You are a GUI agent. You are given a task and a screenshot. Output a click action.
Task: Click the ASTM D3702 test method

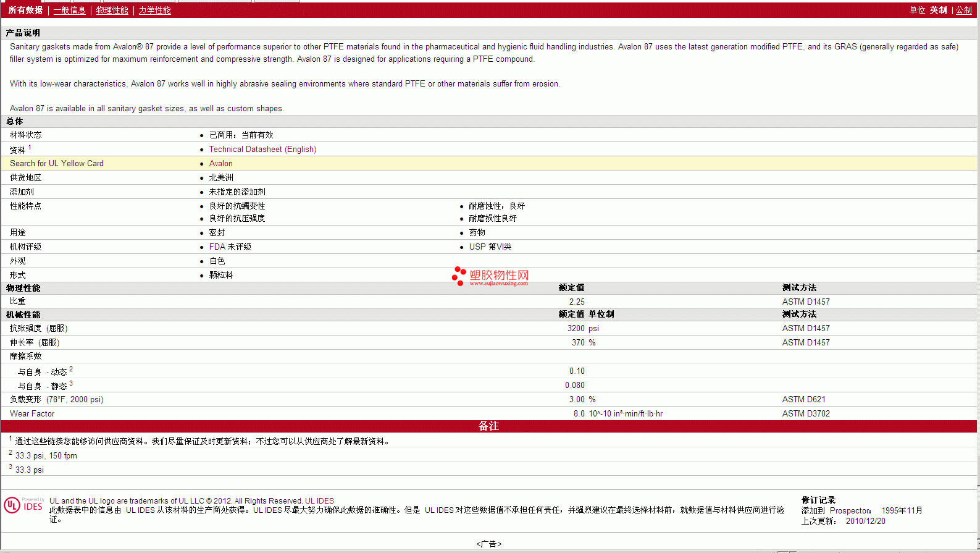[x=806, y=413]
